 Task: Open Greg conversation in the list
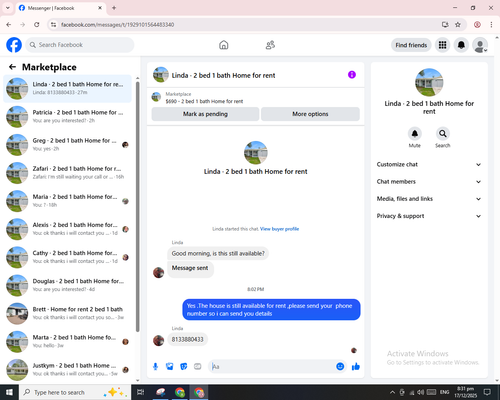click(x=67, y=145)
